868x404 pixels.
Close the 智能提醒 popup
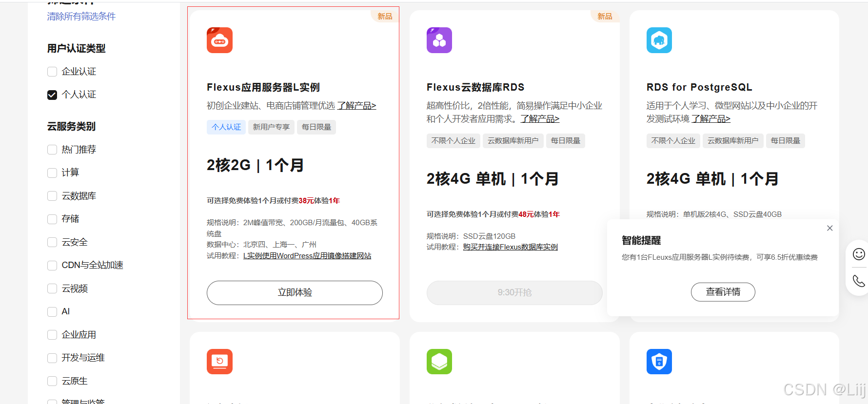click(829, 228)
